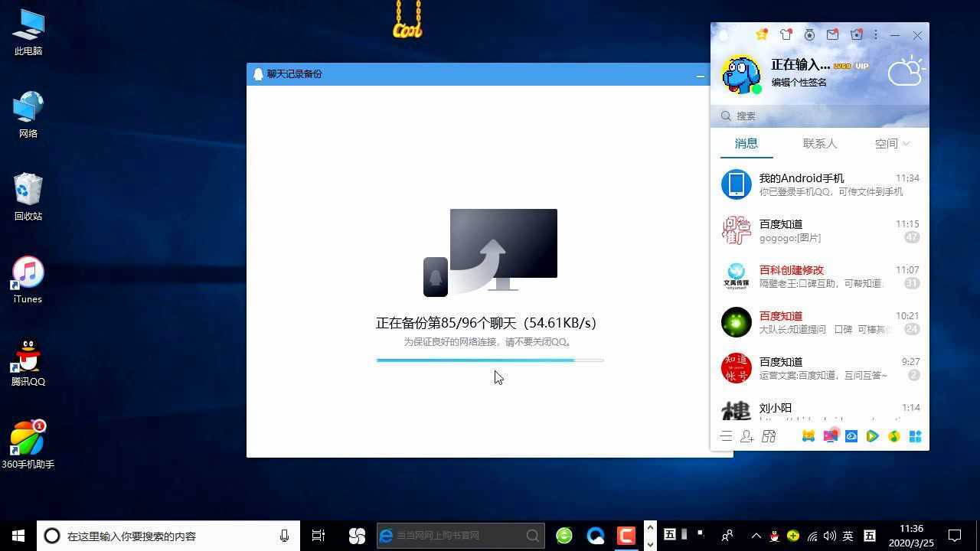Select the 网络 desktop icon
Viewport: 980px width, 551px height.
click(x=28, y=115)
